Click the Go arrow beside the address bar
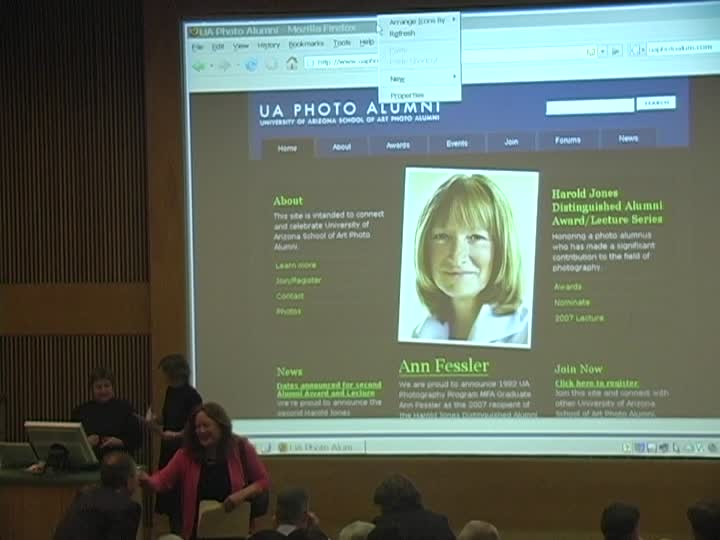This screenshot has height=540, width=720. point(616,51)
